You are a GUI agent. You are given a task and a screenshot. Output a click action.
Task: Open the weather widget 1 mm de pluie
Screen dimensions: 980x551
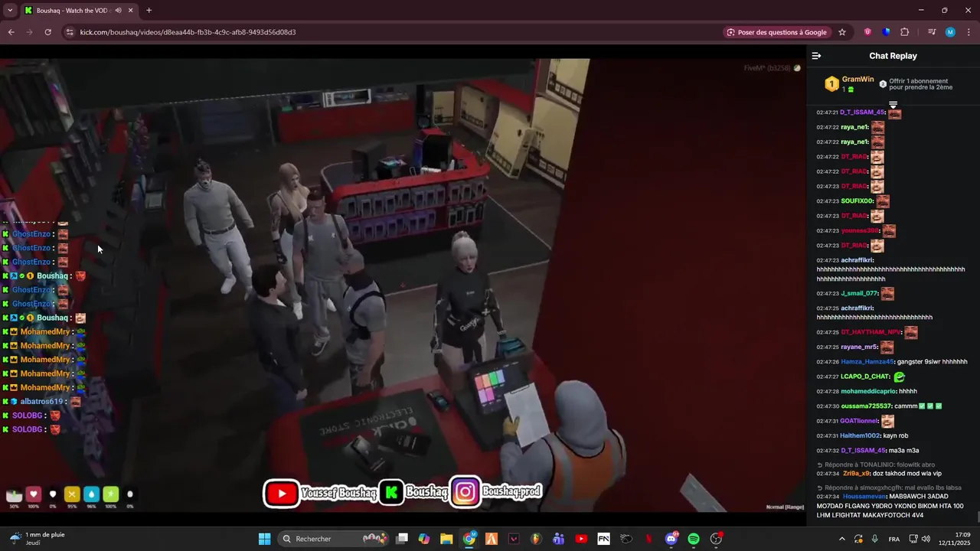pos(37,539)
